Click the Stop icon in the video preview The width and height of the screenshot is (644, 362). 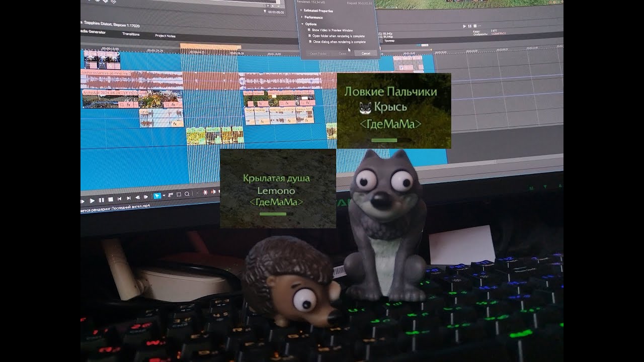click(x=475, y=26)
